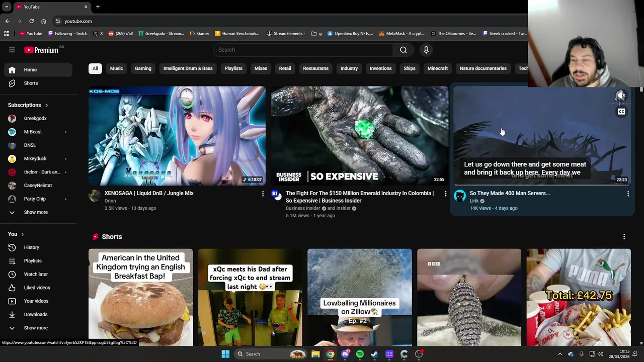The height and width of the screenshot is (362, 644).
Task: Select the Gaming filter chip
Action: click(x=143, y=68)
